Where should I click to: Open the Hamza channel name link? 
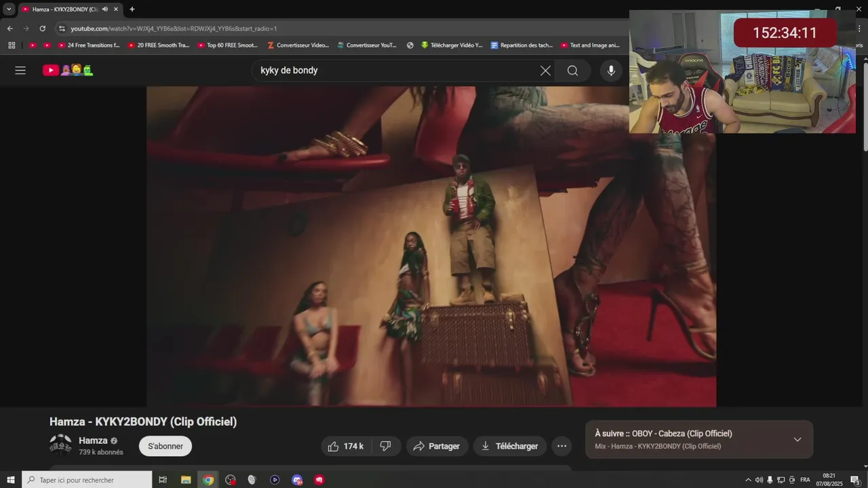point(93,441)
